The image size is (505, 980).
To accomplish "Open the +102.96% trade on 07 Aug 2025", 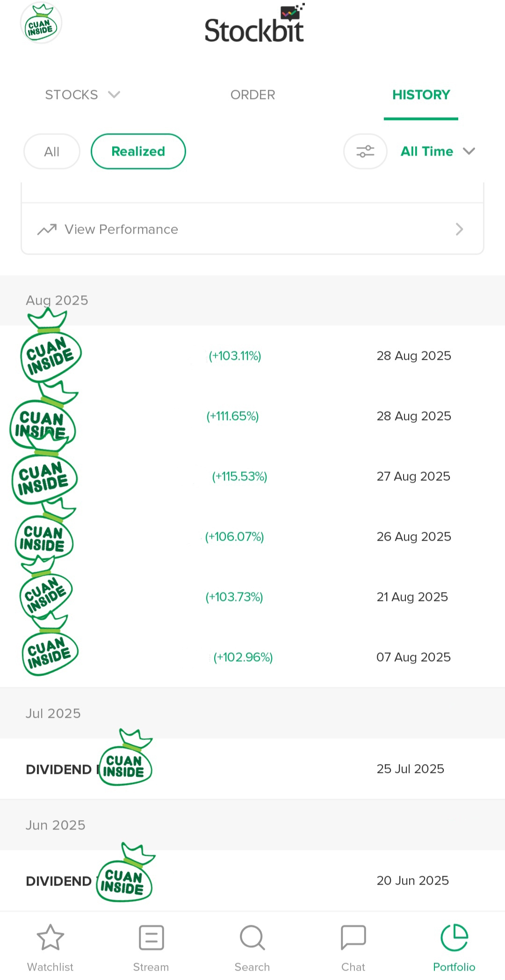I will pyautogui.click(x=252, y=657).
